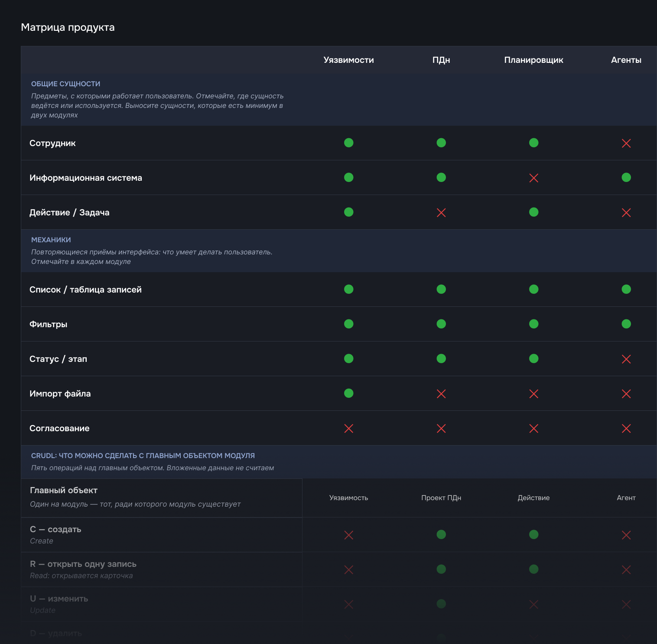Click Статус / этап dot under Уязвимости
This screenshot has width=657, height=644.
(x=348, y=358)
